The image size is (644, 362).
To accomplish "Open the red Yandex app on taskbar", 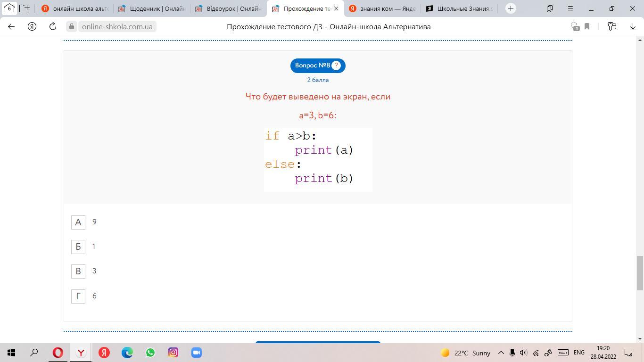I will click(x=104, y=353).
